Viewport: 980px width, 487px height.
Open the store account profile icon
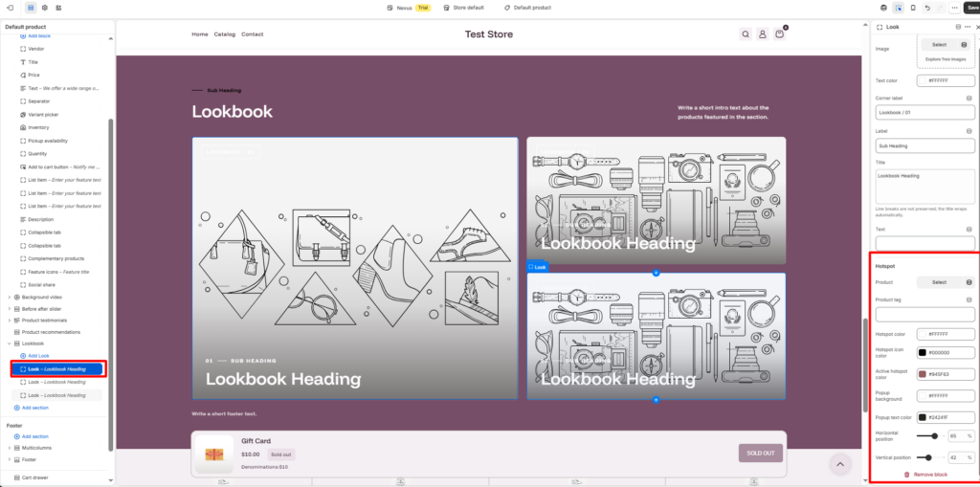pyautogui.click(x=762, y=34)
